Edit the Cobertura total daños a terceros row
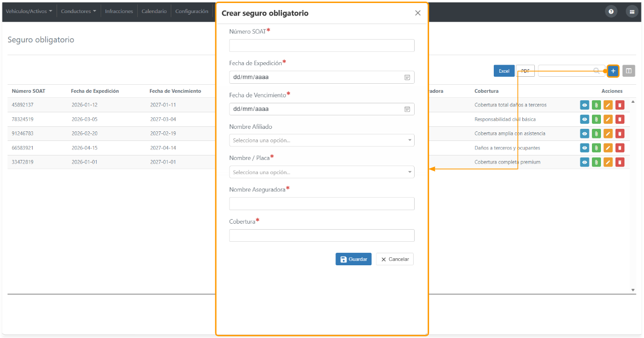Viewport: 644px width, 338px height. point(608,105)
